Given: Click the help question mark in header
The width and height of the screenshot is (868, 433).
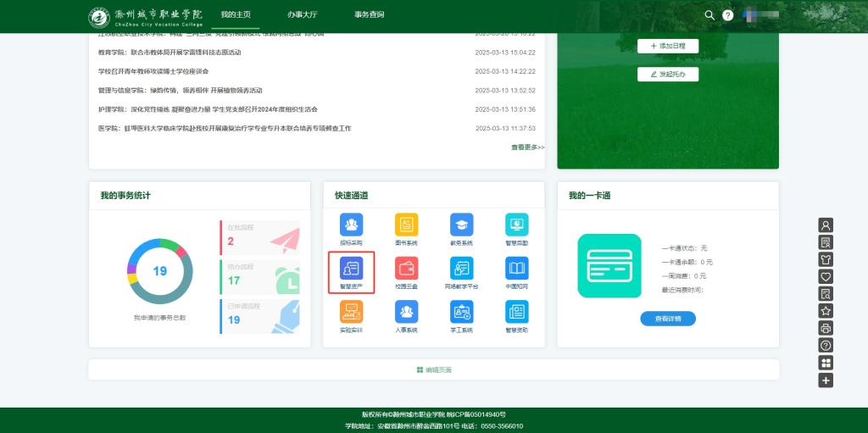Looking at the screenshot, I should pos(727,15).
